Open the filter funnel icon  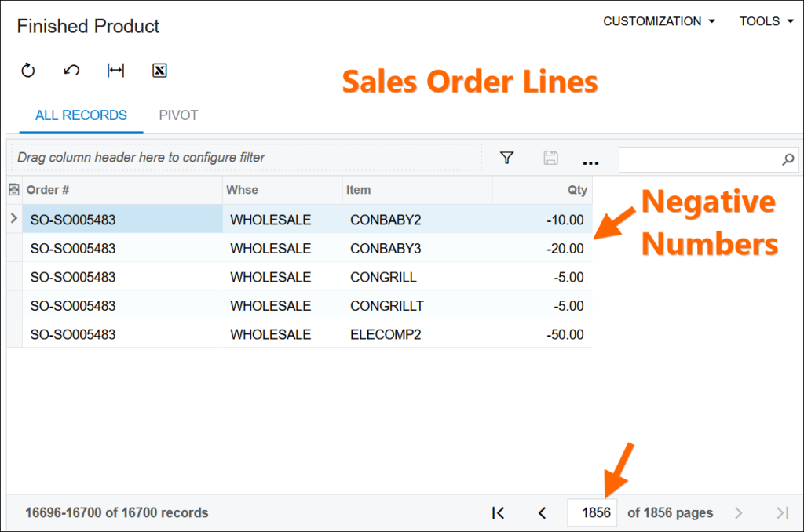pyautogui.click(x=507, y=158)
